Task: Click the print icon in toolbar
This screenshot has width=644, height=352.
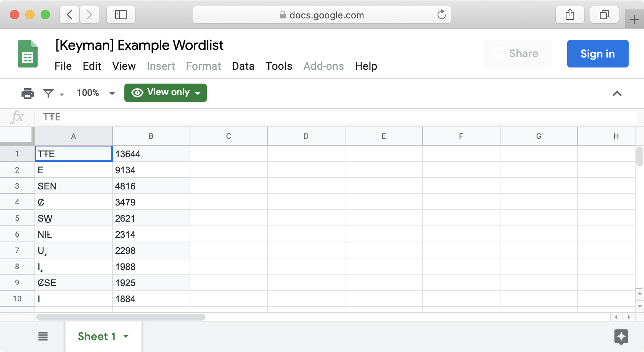Action: 28,93
